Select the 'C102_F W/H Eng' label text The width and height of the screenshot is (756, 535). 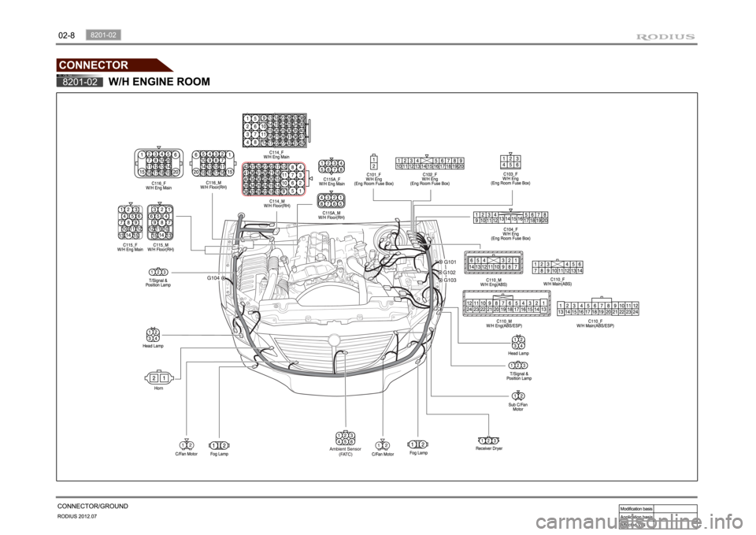430,177
